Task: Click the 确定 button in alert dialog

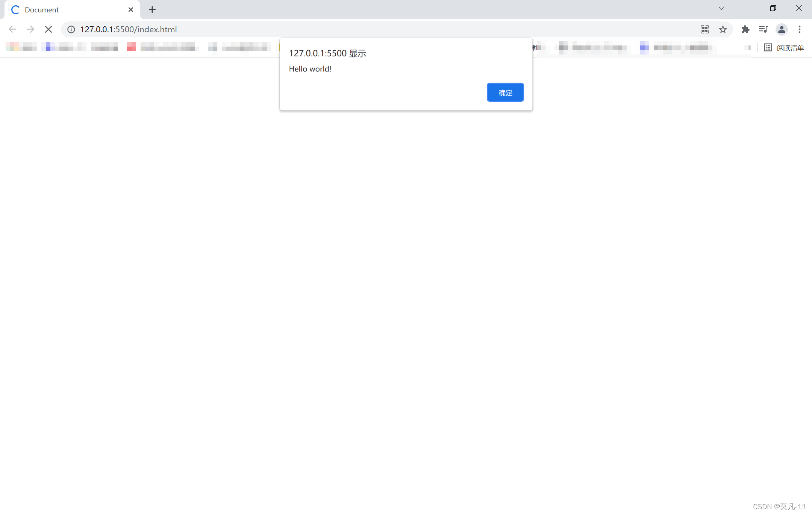Action: point(505,92)
